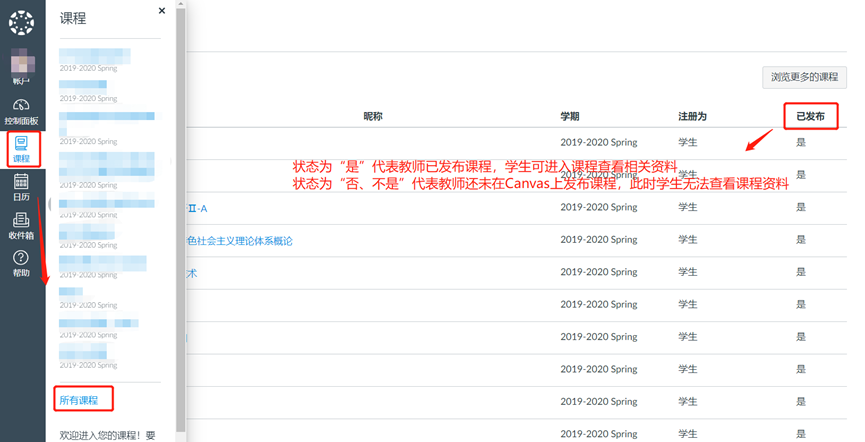This screenshot has height=442, width=865.
Task: Open the 收件箱 inbox
Action: (22, 226)
